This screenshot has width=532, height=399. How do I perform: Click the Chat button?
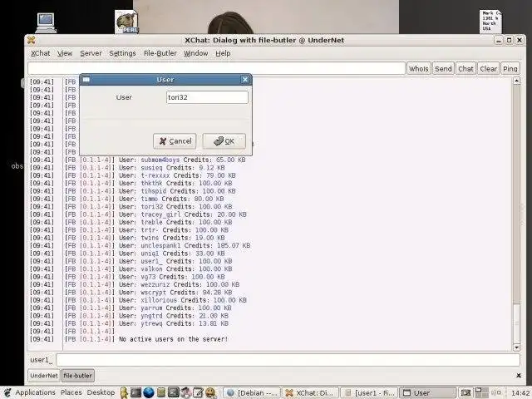[x=465, y=68]
